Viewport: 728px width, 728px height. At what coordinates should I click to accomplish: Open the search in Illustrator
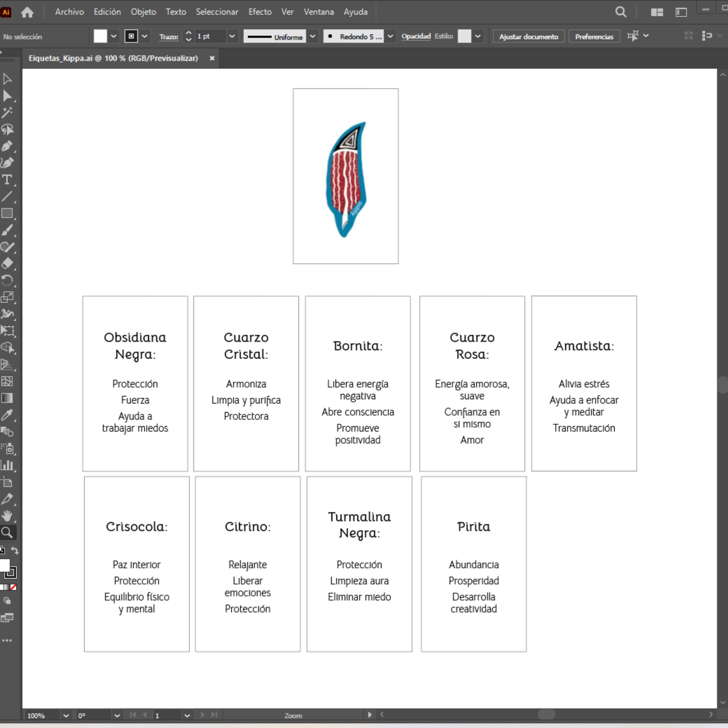click(620, 12)
